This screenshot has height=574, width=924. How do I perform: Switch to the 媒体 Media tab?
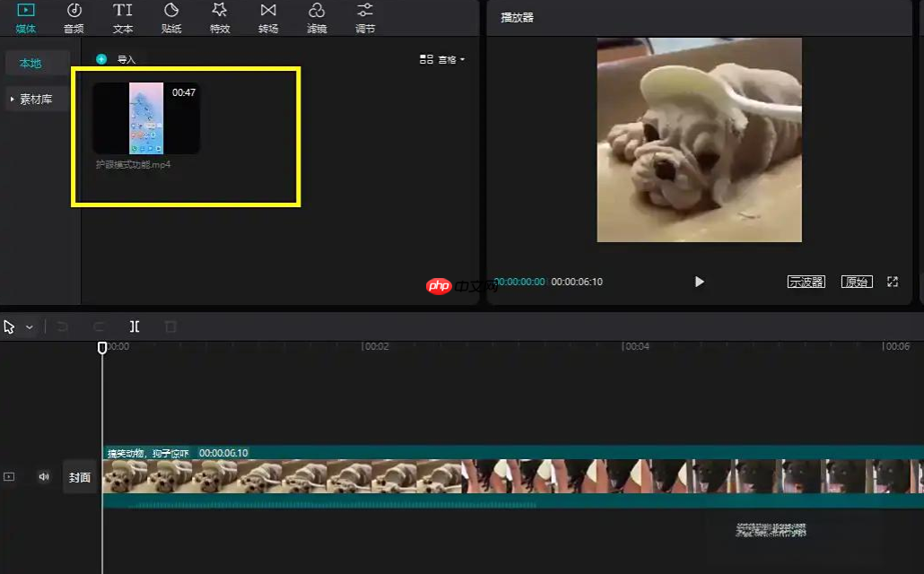[26, 18]
